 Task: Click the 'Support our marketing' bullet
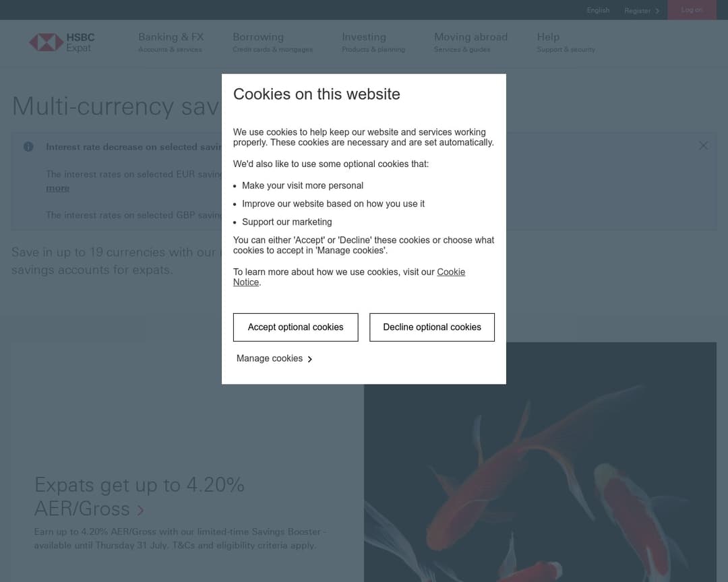(286, 222)
